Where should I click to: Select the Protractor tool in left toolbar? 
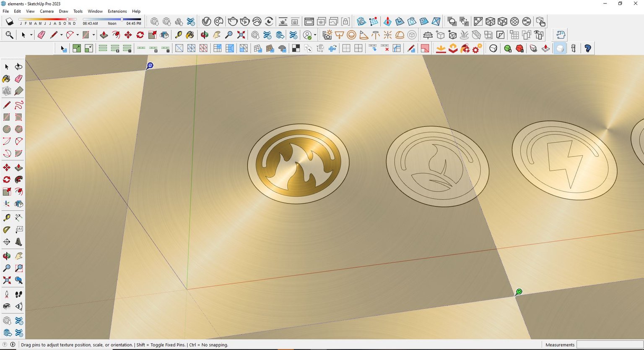(6, 230)
